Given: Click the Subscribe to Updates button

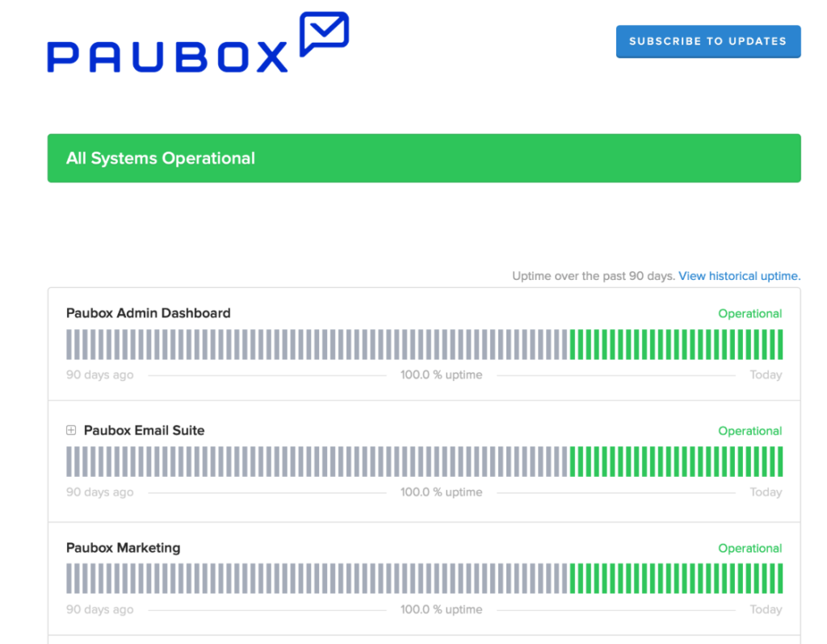Looking at the screenshot, I should [707, 41].
